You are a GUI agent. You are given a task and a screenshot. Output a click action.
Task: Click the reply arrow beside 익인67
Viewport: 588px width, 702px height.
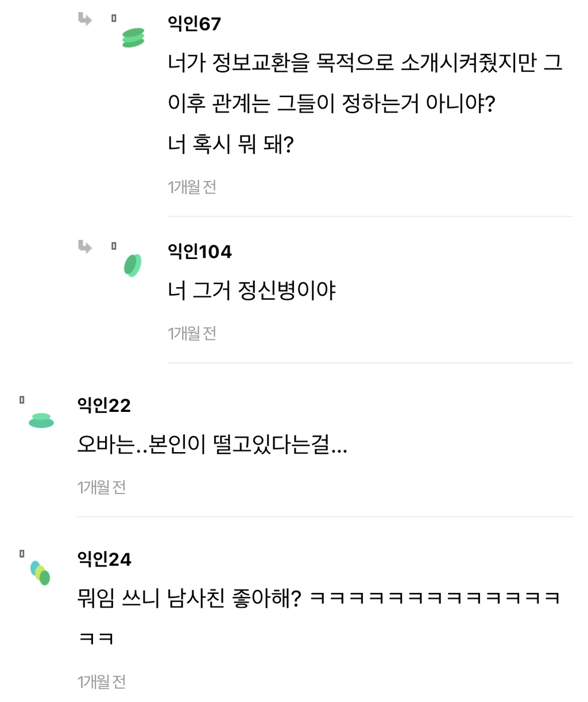85,20
